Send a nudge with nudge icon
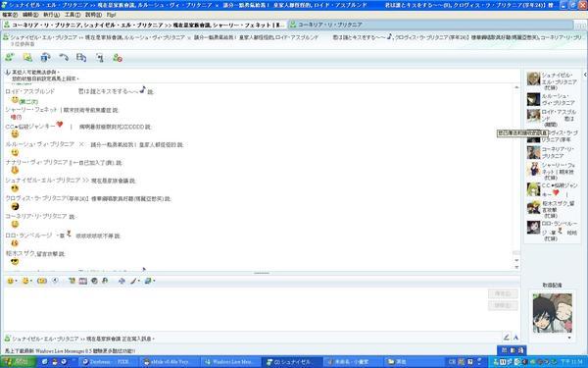Screen dimensions: 588x368 (x=42, y=281)
